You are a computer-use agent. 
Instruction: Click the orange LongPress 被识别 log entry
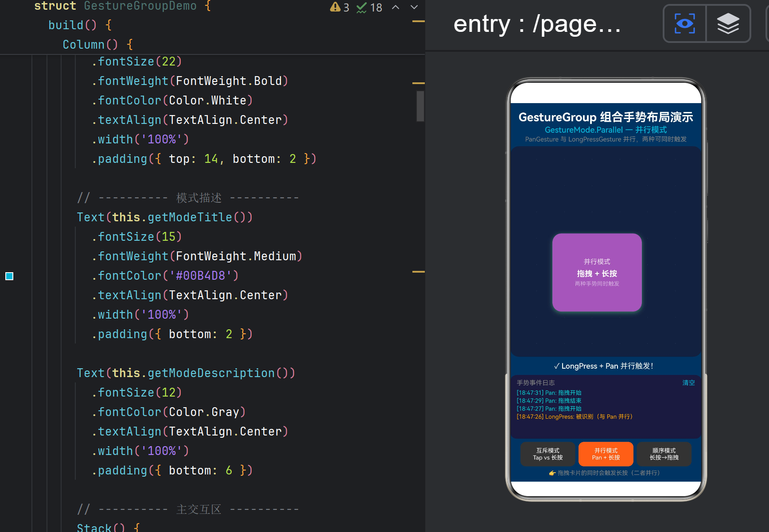[x=575, y=416]
